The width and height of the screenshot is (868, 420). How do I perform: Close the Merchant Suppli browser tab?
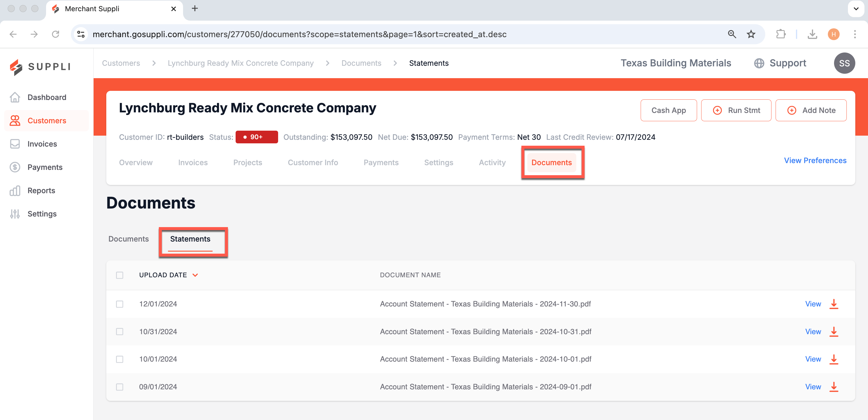[174, 9]
